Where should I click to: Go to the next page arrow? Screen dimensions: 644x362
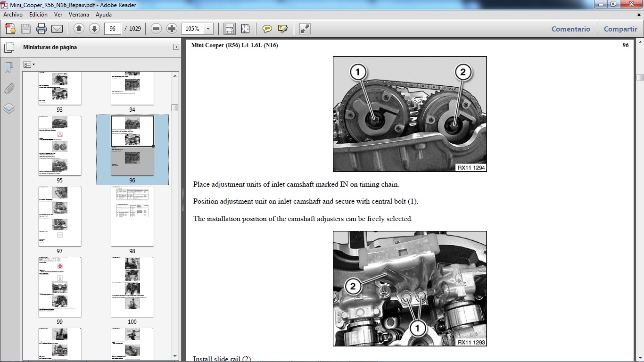94,29
